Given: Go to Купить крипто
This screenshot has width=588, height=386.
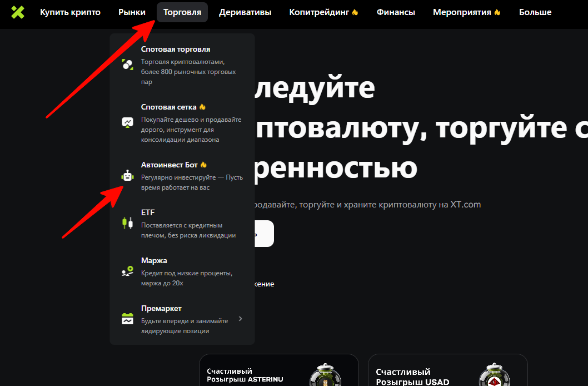Looking at the screenshot, I should click(70, 12).
